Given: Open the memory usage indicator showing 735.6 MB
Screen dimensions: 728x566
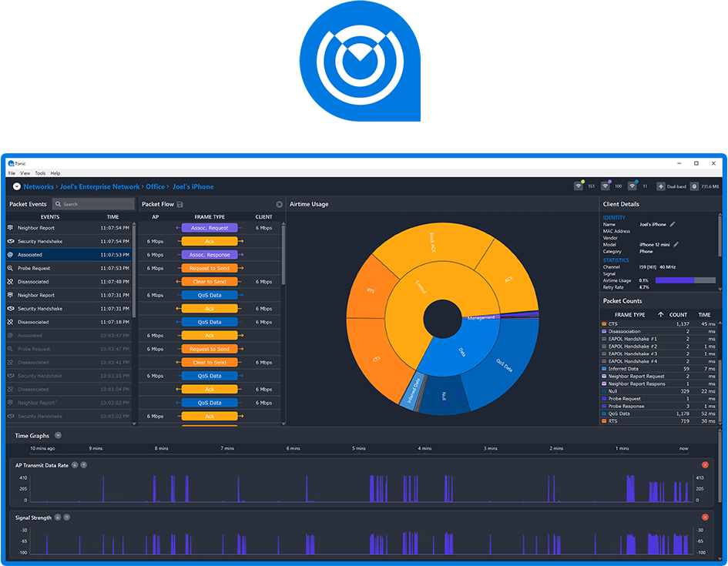Looking at the screenshot, I should 694,186.
